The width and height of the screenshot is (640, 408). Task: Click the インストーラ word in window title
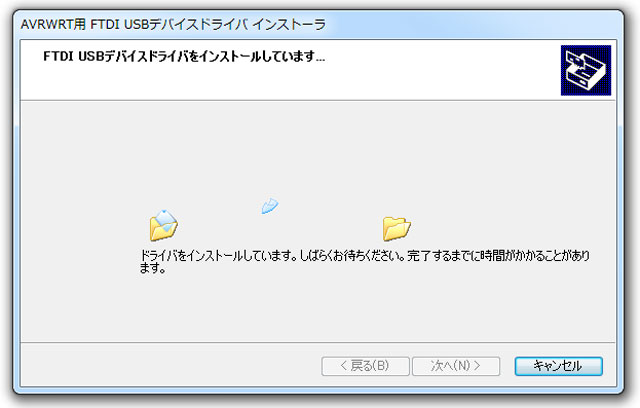tap(289, 24)
